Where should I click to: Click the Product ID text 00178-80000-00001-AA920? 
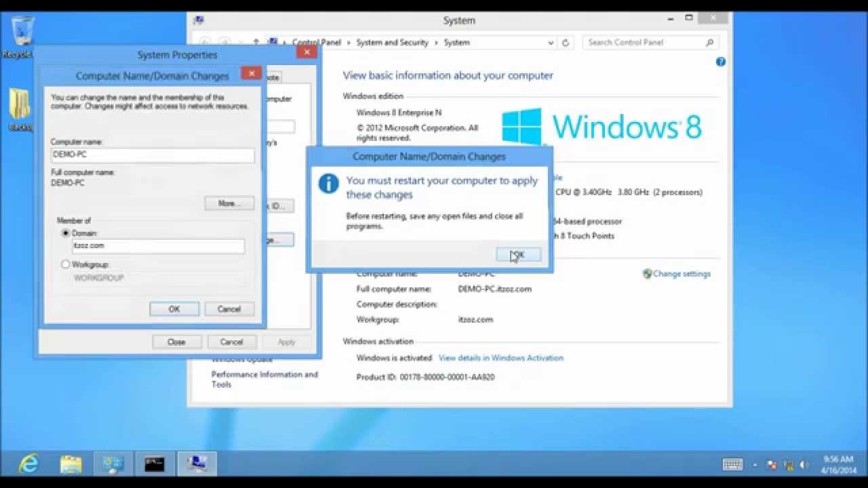447,377
